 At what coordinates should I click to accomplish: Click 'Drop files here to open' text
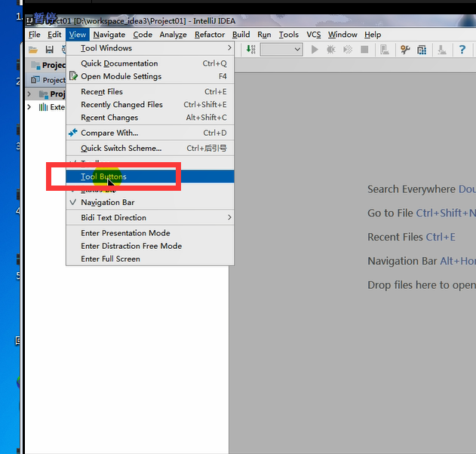[422, 285]
